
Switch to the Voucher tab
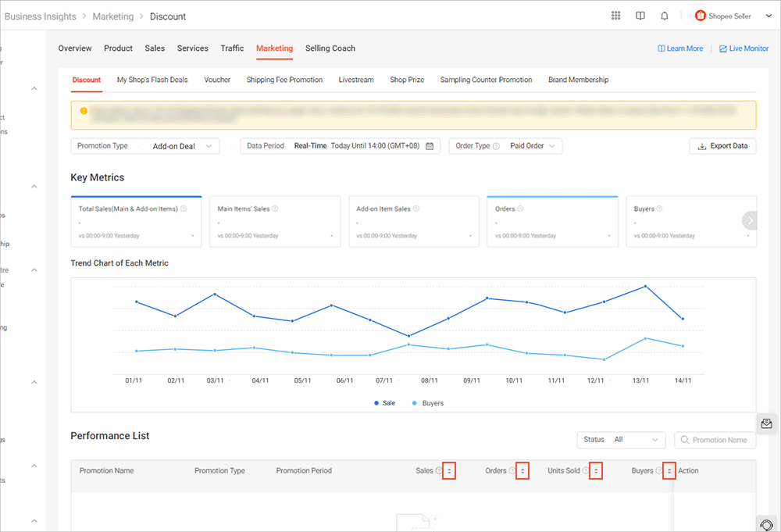[x=217, y=79]
